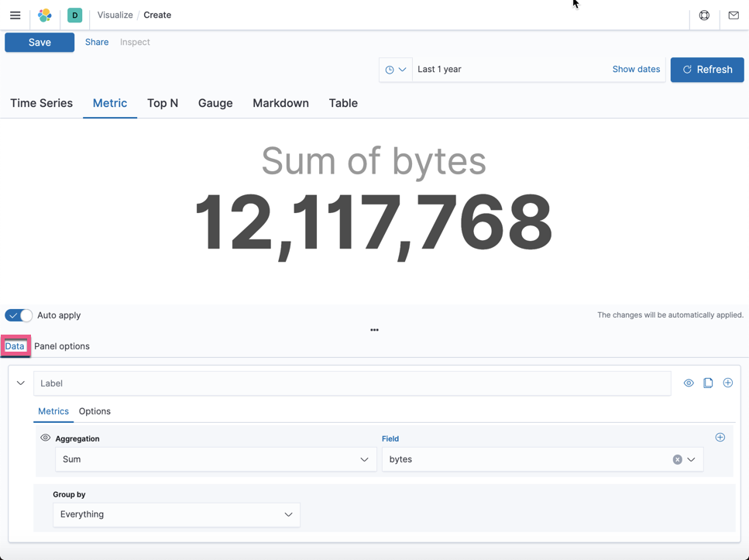The width and height of the screenshot is (749, 560).
Task: Open the hamburger navigation menu
Action: click(x=15, y=15)
